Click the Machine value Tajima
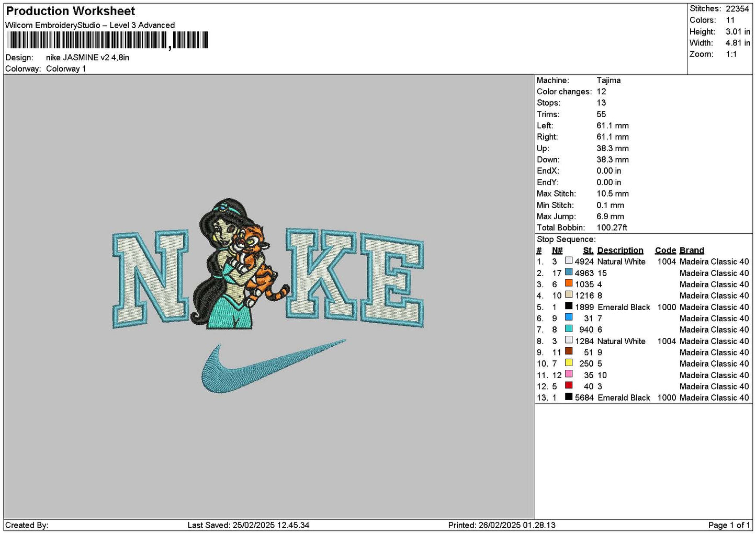The height and width of the screenshot is (534, 756). coord(608,81)
